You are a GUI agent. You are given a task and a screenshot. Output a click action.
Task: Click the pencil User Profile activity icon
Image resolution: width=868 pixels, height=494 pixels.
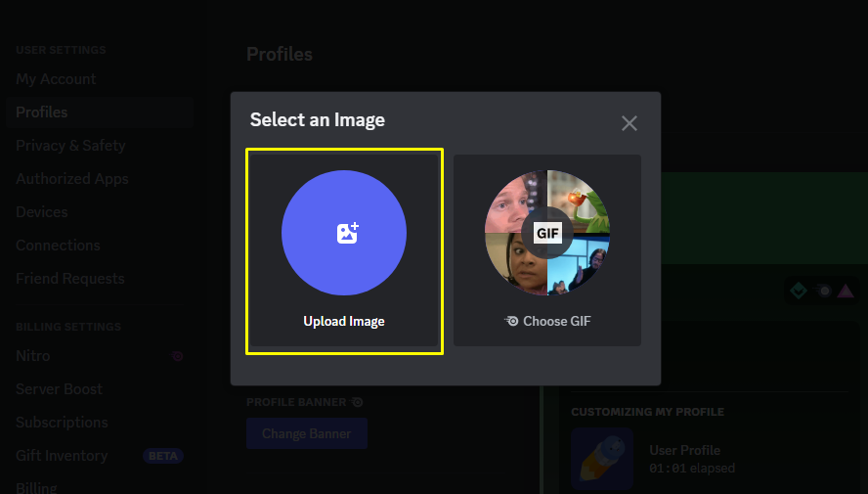602,459
